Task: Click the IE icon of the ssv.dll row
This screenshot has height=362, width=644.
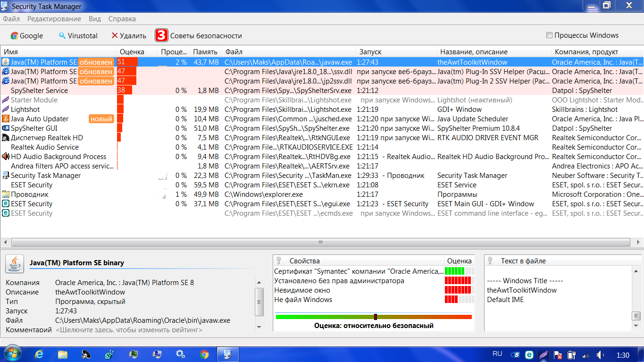Action: pos(6,71)
